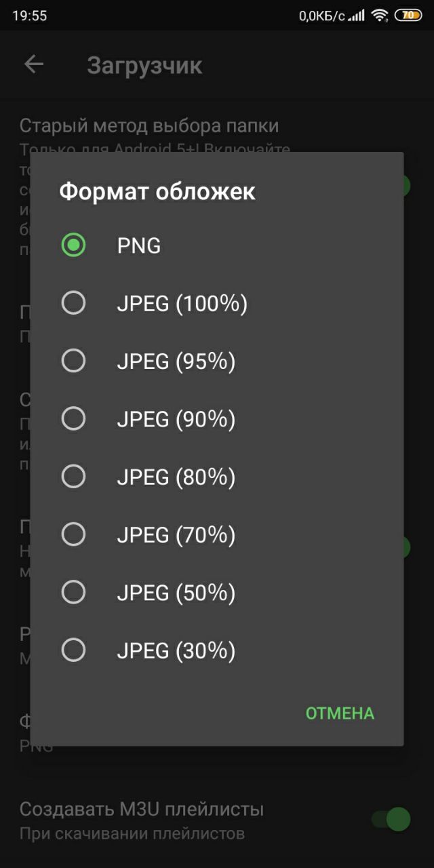This screenshot has width=434, height=868.
Task: Select the JPEG (100%) radio button
Action: click(x=73, y=303)
